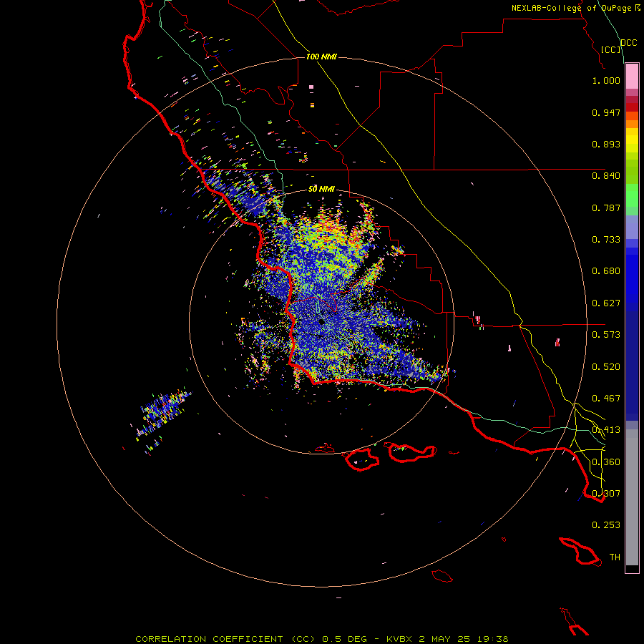
Task: Click the TH threshold label on the legend
Action: click(x=615, y=557)
